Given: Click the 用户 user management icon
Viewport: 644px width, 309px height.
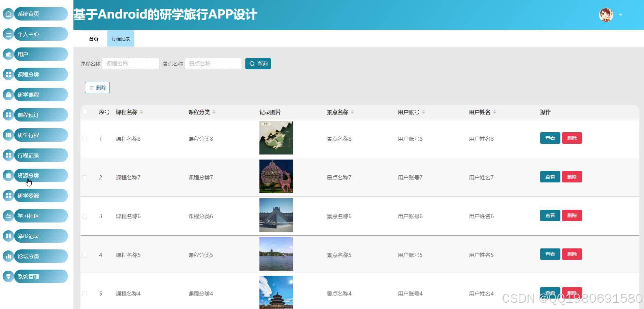Looking at the screenshot, I should (x=8, y=54).
